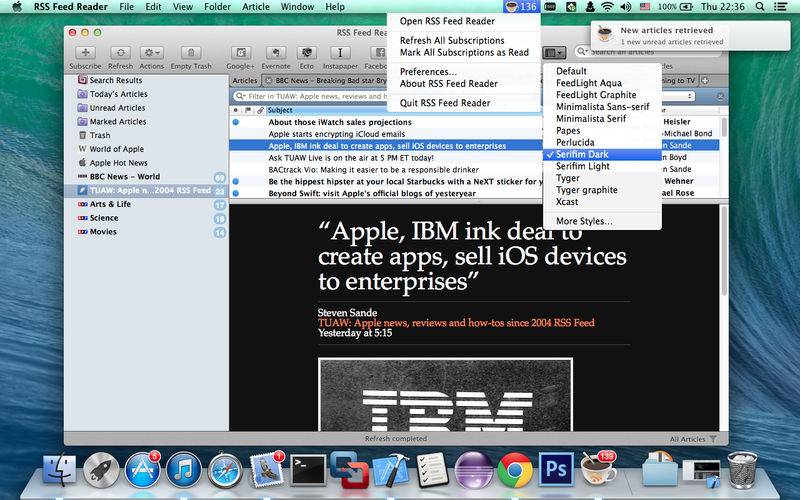Select BBC News - World feed
The height and width of the screenshot is (500, 800).
click(146, 177)
